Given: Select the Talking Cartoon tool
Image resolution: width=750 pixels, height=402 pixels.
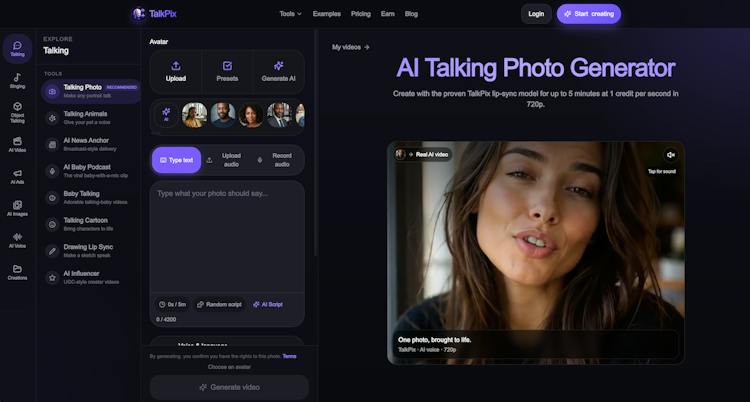Looking at the screenshot, I should [91, 224].
